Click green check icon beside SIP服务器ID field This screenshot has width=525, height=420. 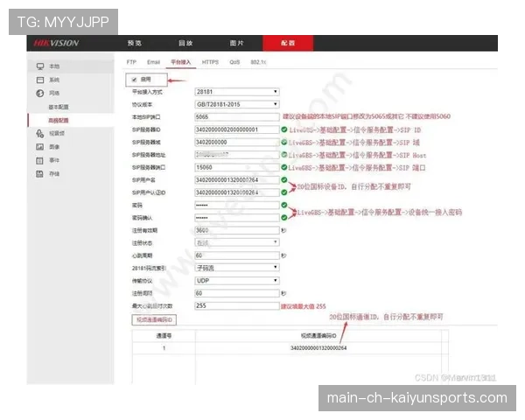point(283,129)
